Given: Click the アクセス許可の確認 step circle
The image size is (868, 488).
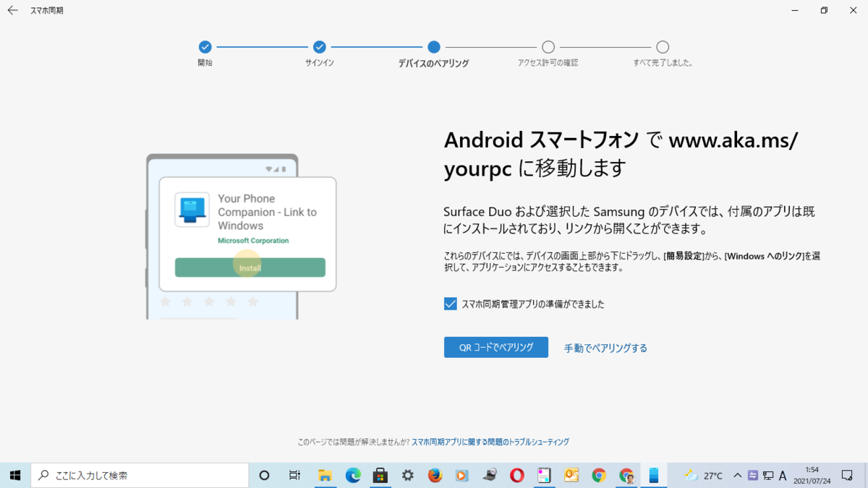Looking at the screenshot, I should (x=548, y=47).
